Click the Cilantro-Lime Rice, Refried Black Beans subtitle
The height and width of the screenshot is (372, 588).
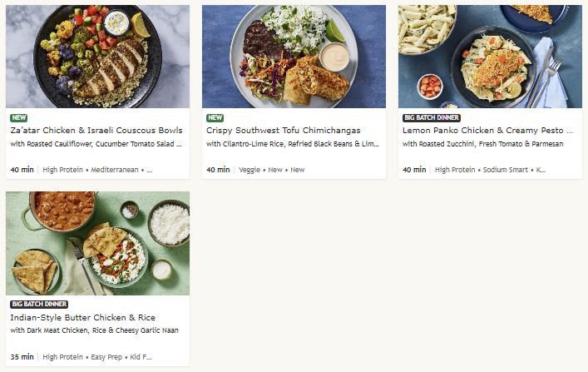click(293, 144)
